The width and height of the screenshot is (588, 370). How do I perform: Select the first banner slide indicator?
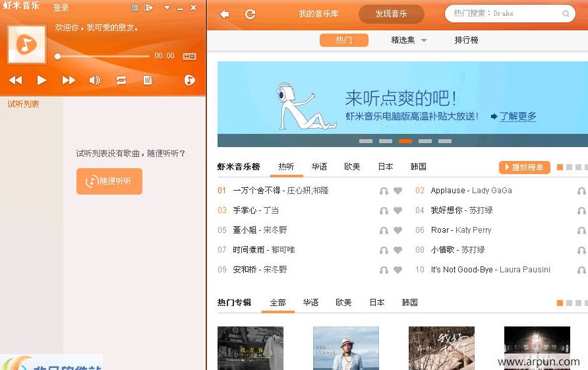366,141
